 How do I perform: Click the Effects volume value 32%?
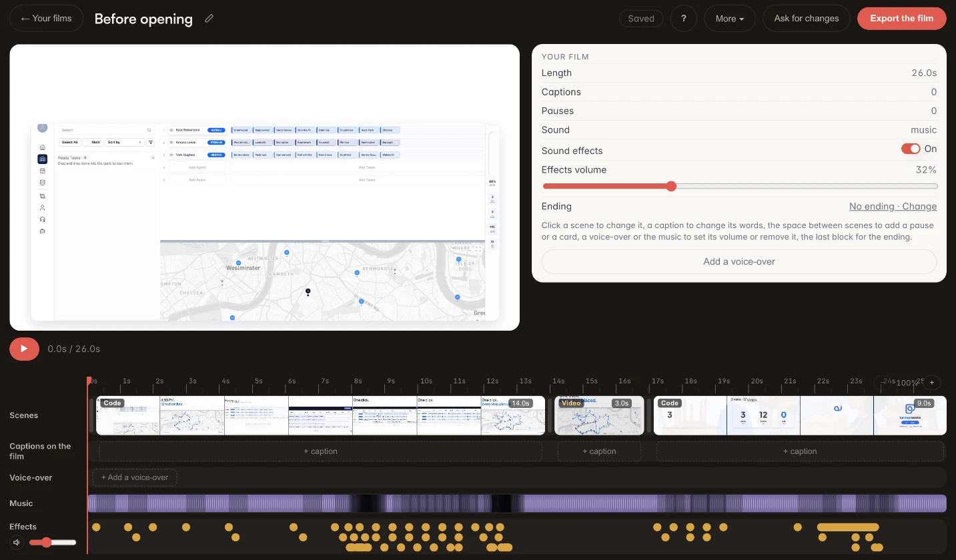click(x=926, y=170)
